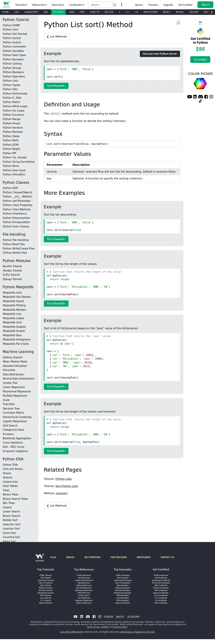
Task: Pick a color from the hexagon color picker
Action: point(200,83)
